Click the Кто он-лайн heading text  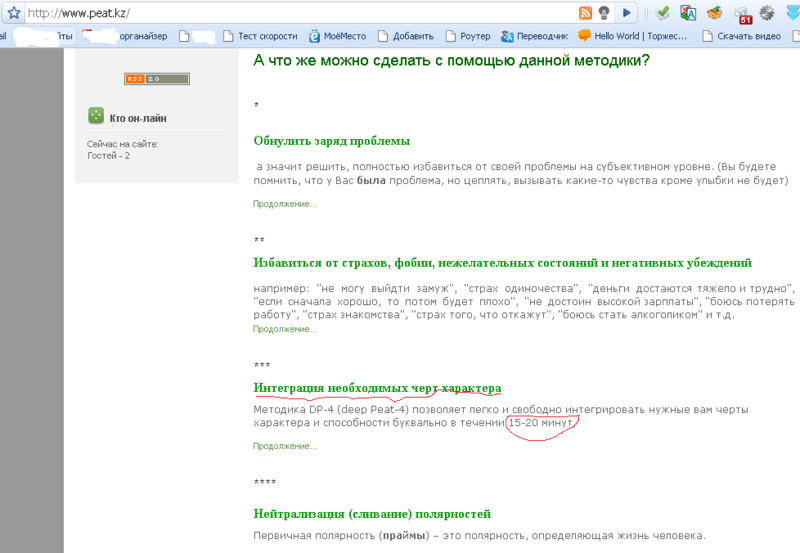click(138, 118)
